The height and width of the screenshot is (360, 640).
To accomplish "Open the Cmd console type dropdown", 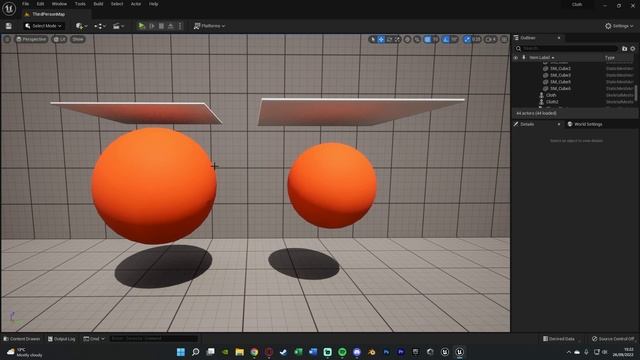I will click(94, 339).
